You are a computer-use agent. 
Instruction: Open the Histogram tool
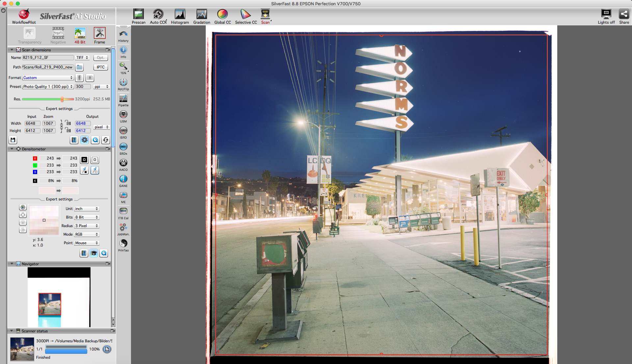click(x=180, y=16)
